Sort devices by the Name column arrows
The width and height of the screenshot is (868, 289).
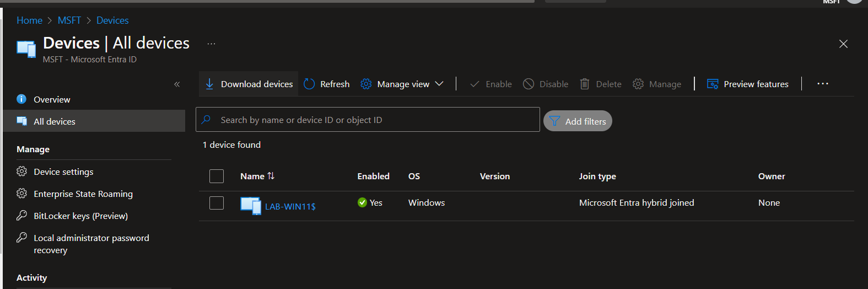[271, 176]
